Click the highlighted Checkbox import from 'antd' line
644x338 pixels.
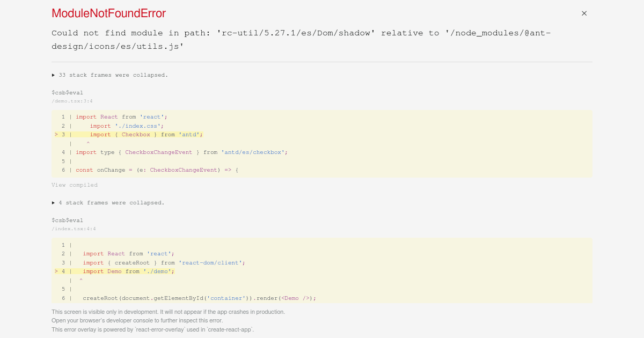(129, 135)
